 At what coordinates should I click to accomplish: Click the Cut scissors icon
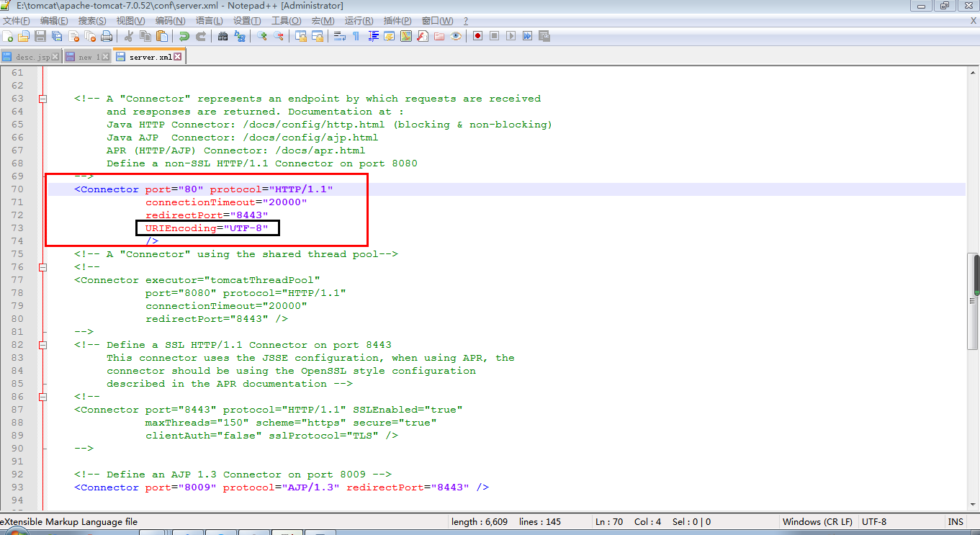coord(129,36)
